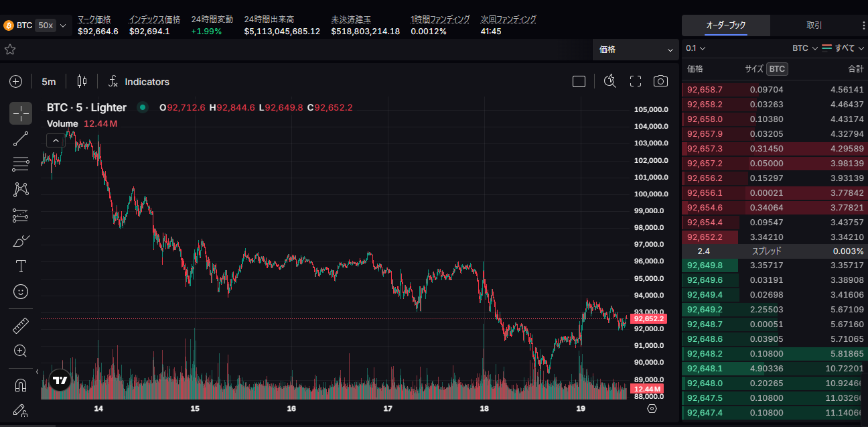Select the オーダーブック tab
The width and height of the screenshot is (868, 427).
tap(725, 25)
